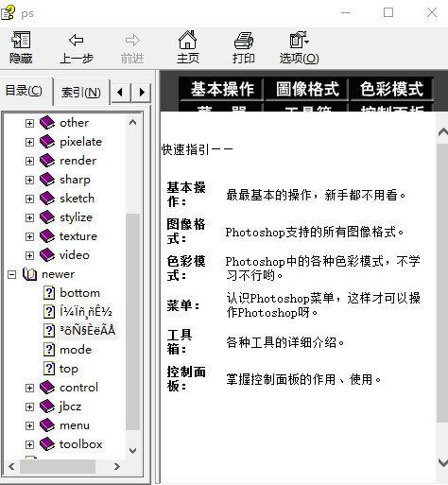The width and height of the screenshot is (448, 485).
Task: Collapse the newer tree node
Action: 11,274
